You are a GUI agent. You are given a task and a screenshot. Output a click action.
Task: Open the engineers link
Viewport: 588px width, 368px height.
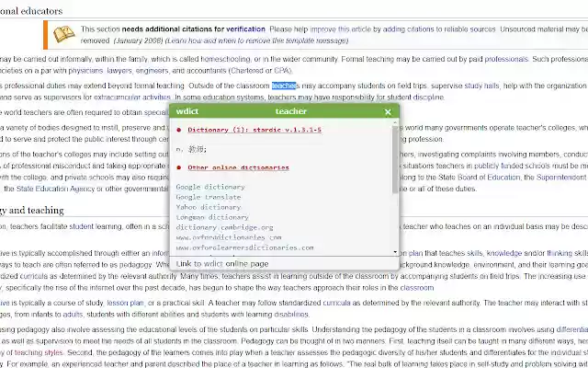[150, 71]
